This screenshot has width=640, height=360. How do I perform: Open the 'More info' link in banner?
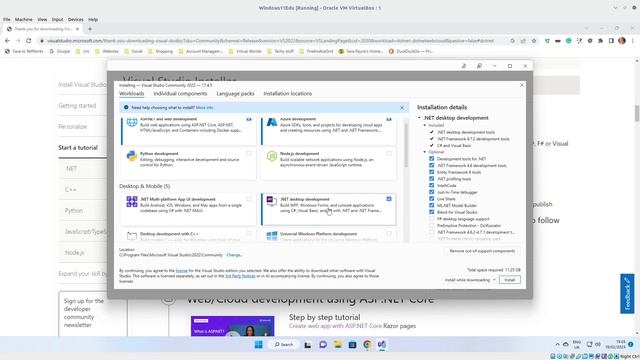click(204, 108)
